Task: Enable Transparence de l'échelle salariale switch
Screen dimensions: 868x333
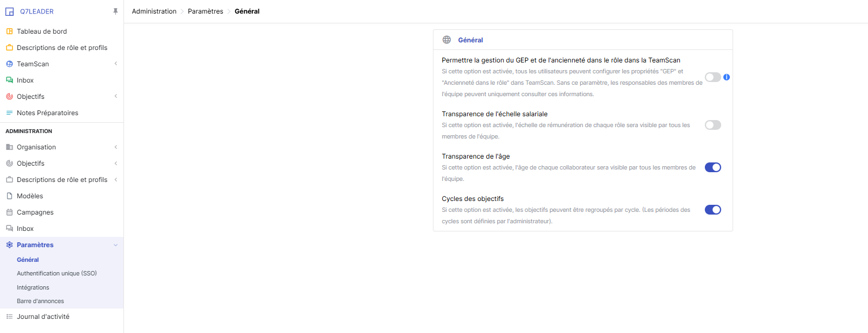Action: click(x=712, y=125)
